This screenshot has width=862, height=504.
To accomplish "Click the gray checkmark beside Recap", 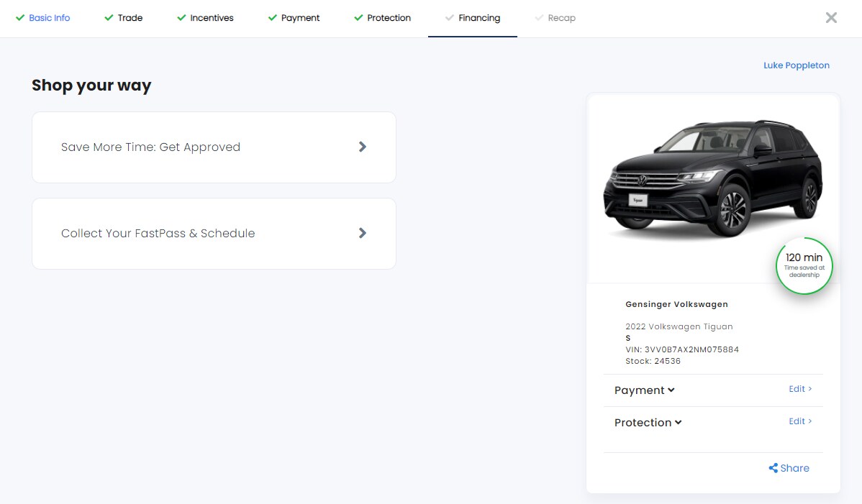I will coord(540,17).
